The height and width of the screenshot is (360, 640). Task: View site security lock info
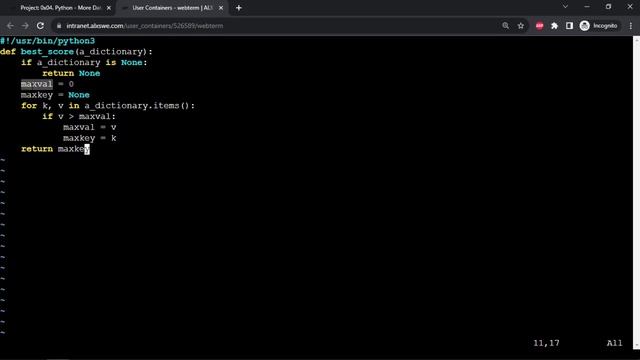[x=59, y=26]
